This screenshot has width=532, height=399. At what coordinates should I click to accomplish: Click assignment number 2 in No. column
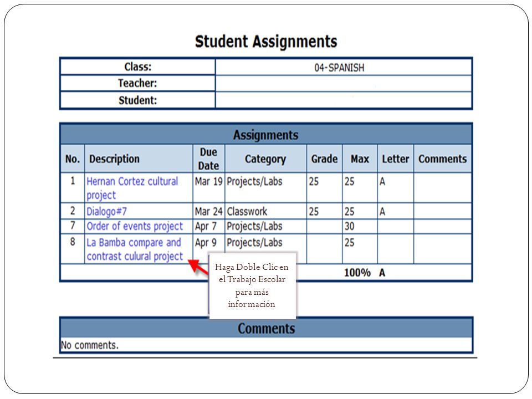click(73, 211)
